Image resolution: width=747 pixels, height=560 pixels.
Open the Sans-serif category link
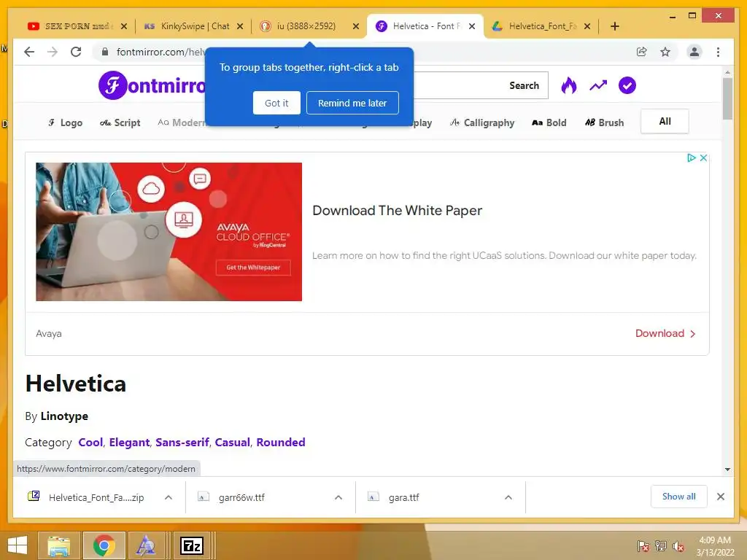182,443
